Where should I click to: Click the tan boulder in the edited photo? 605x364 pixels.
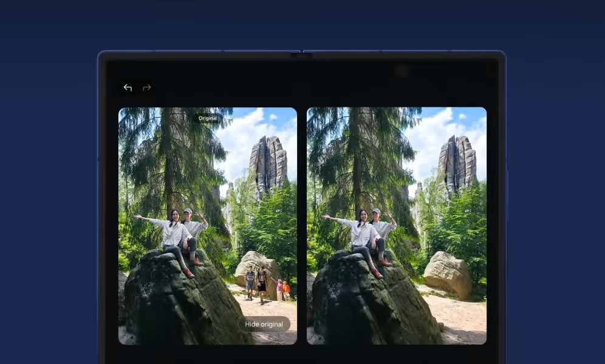[448, 274]
